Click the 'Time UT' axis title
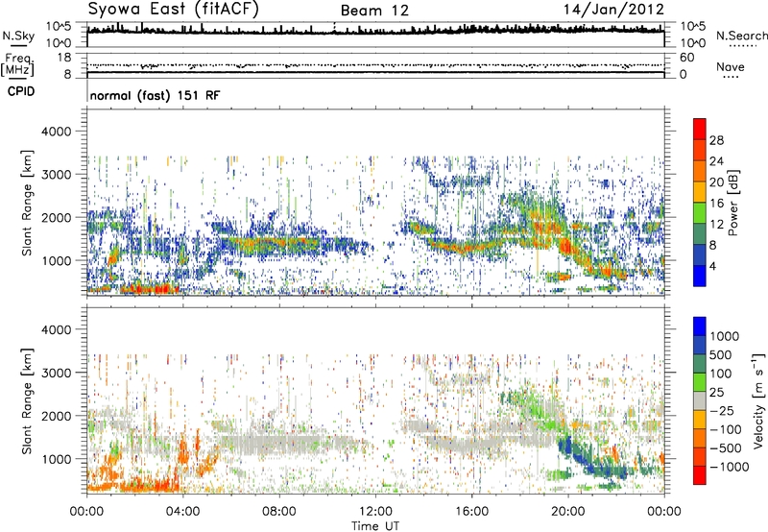The width and height of the screenshot is (768, 532). tap(375, 526)
